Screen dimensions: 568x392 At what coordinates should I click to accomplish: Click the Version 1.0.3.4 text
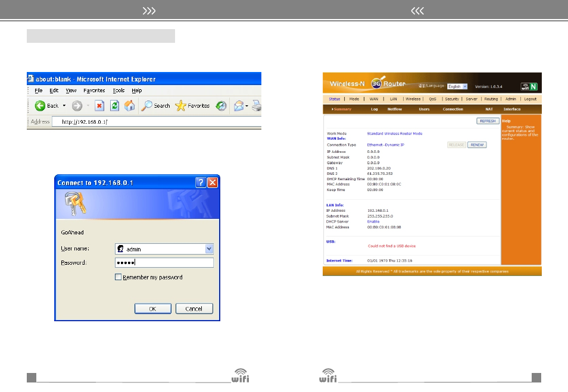(x=488, y=86)
